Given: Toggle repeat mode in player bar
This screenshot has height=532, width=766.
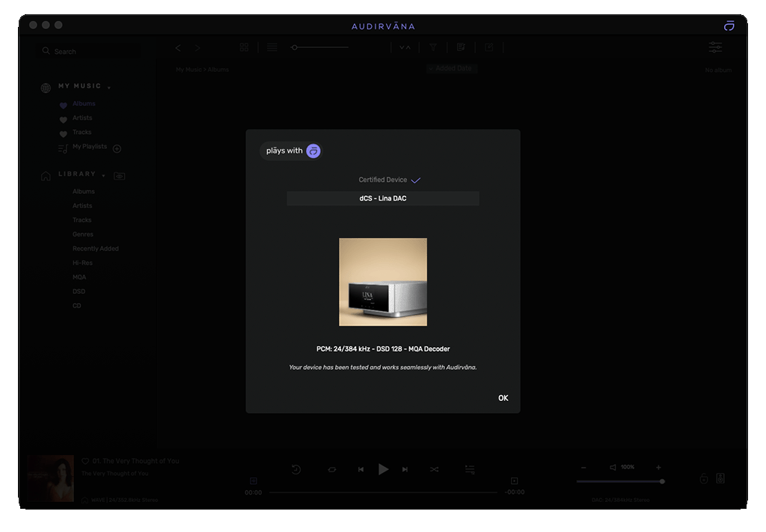Looking at the screenshot, I should click(x=332, y=469).
